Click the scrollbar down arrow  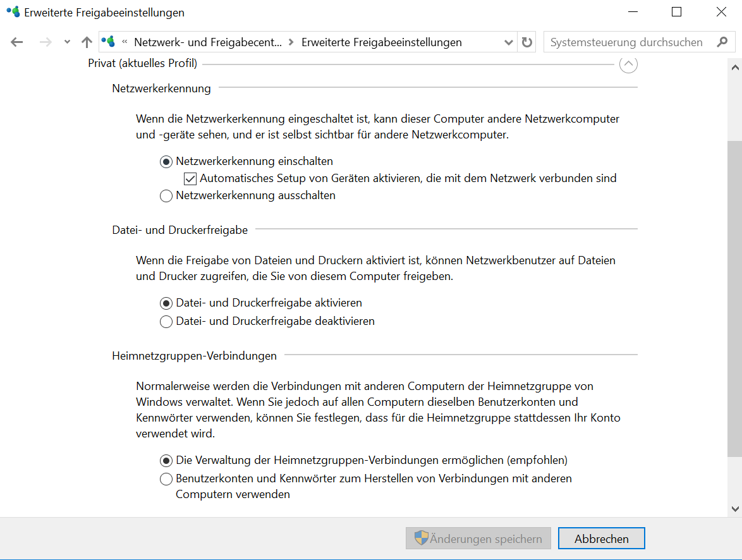tap(735, 509)
